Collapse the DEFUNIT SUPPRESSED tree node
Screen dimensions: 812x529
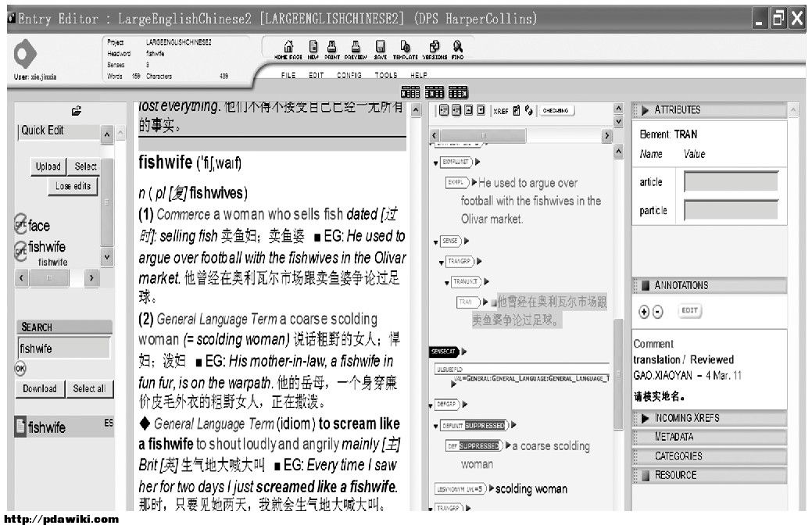(435, 426)
